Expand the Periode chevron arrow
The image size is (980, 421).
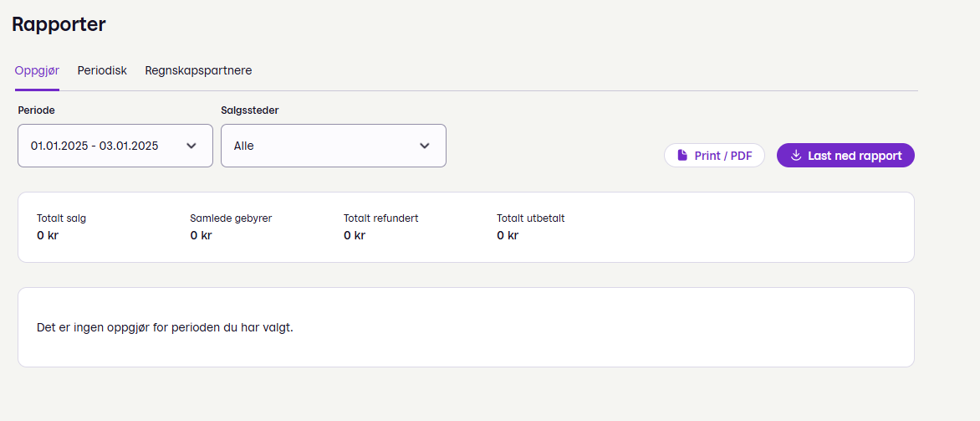tap(191, 146)
